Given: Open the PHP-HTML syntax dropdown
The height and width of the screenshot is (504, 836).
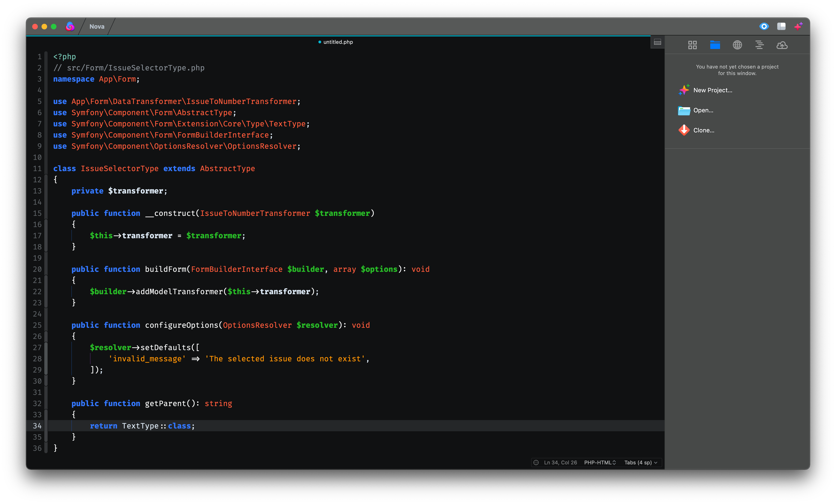Looking at the screenshot, I should pyautogui.click(x=599, y=463).
